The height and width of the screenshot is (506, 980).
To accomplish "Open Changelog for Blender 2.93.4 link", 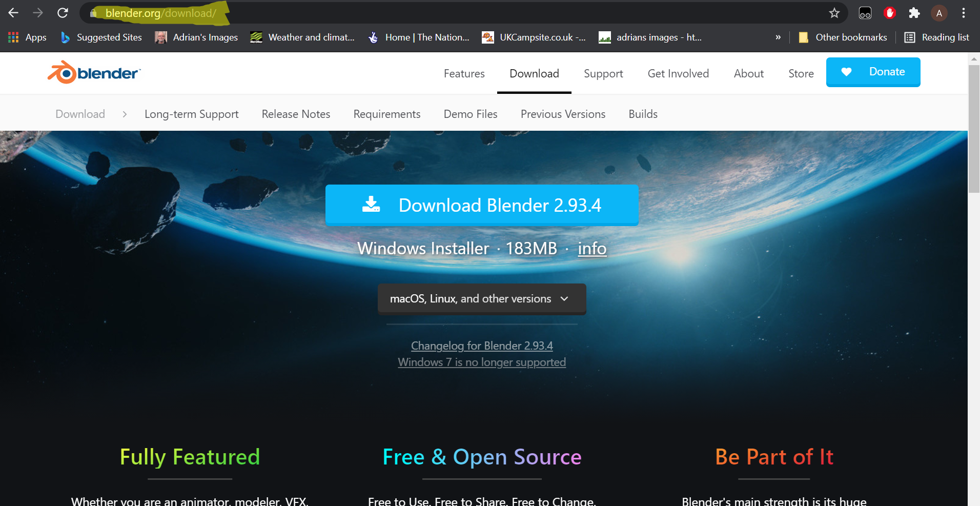I will (x=482, y=346).
